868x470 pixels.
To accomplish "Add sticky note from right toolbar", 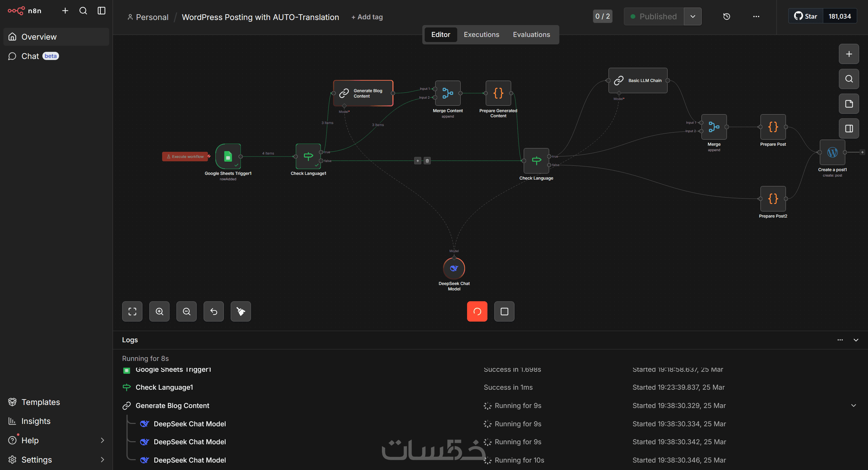I will (x=849, y=104).
